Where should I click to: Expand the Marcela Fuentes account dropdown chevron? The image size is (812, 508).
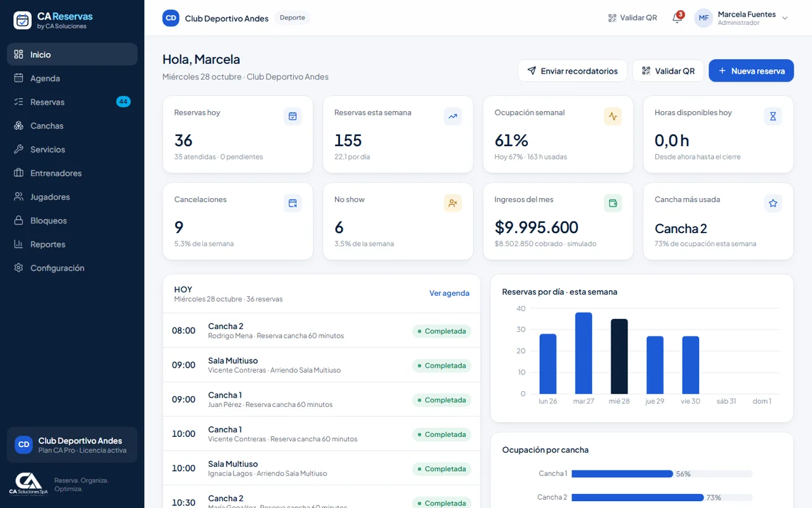click(785, 18)
